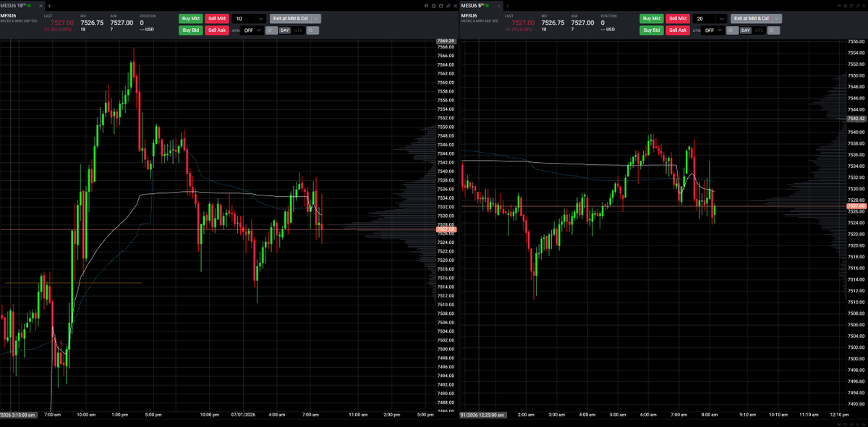
Task: Close the MESU6 5m tab
Action: click(x=498, y=6)
